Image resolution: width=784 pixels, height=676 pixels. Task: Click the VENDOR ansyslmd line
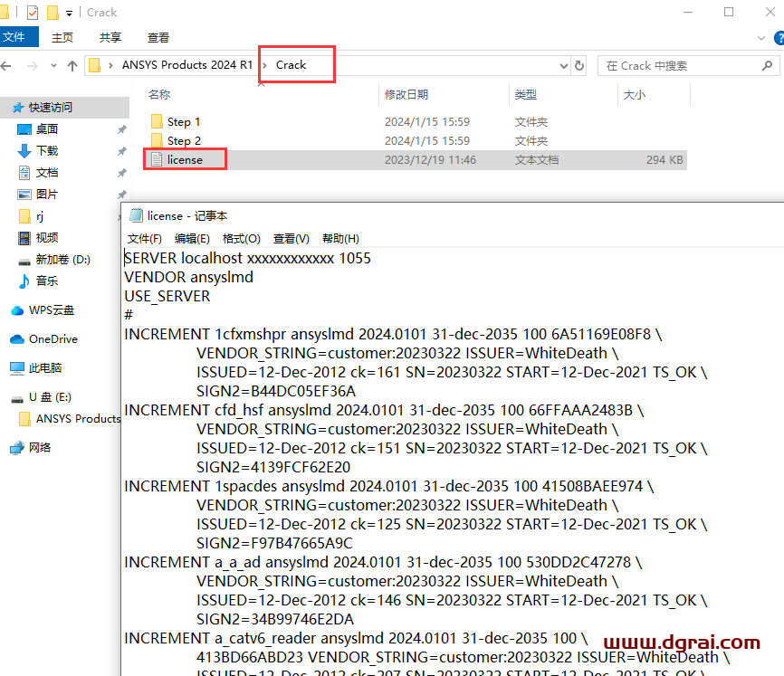click(188, 277)
